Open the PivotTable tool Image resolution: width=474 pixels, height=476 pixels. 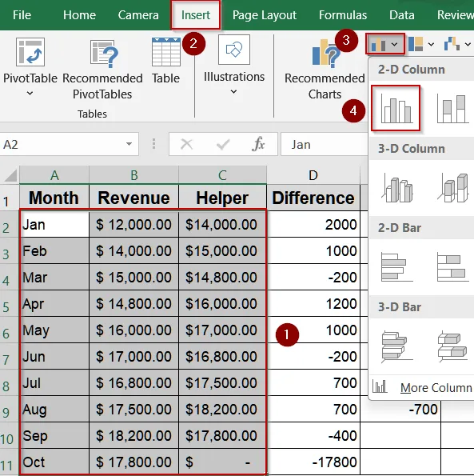(x=30, y=66)
